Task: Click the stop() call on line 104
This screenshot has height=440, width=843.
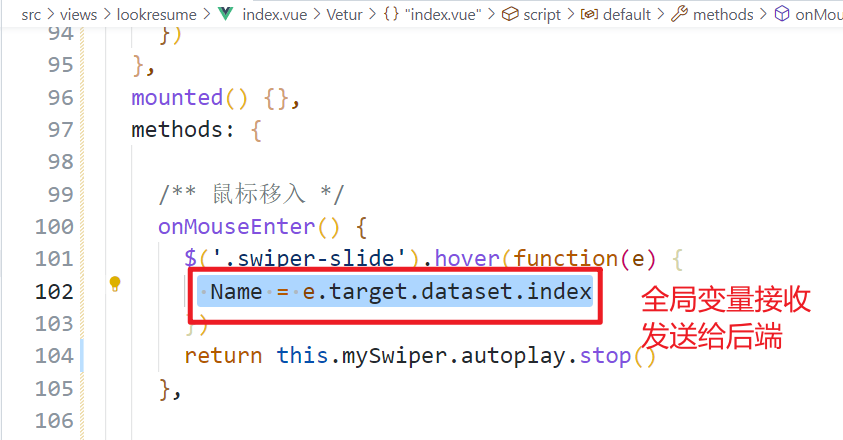Action: 617,357
